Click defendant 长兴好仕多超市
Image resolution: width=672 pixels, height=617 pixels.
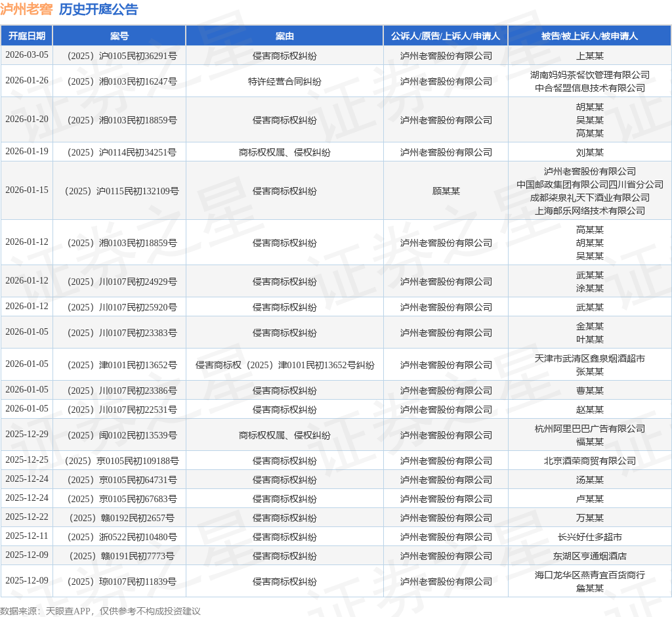click(x=590, y=537)
